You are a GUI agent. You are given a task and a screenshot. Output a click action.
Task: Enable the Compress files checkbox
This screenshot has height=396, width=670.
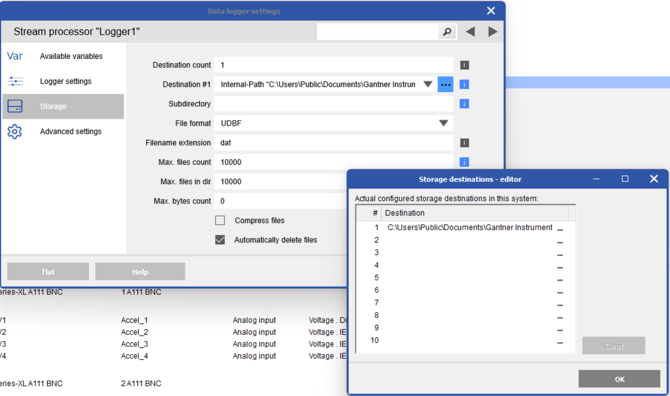pos(220,220)
